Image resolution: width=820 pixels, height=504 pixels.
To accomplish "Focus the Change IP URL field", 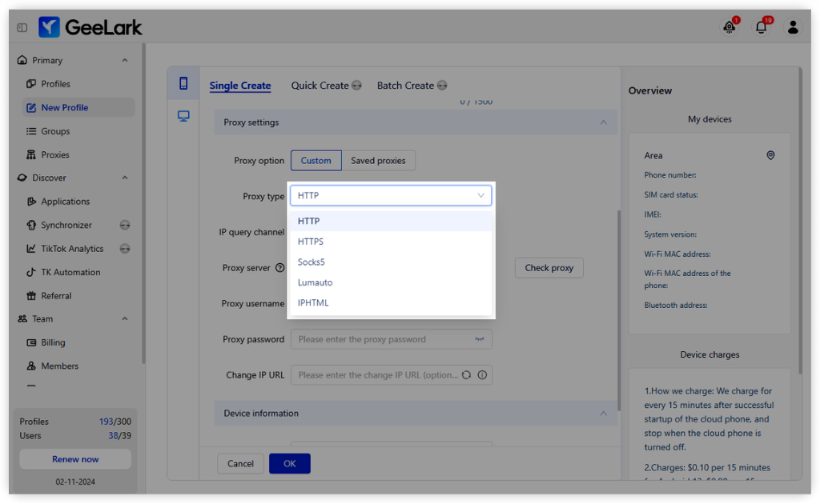I will pyautogui.click(x=391, y=375).
